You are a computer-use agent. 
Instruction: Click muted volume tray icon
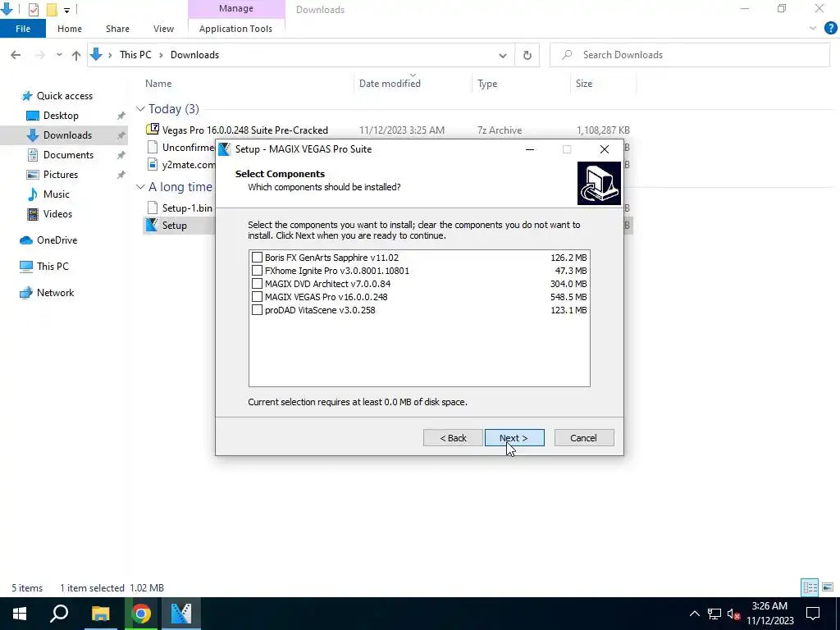tap(733, 614)
